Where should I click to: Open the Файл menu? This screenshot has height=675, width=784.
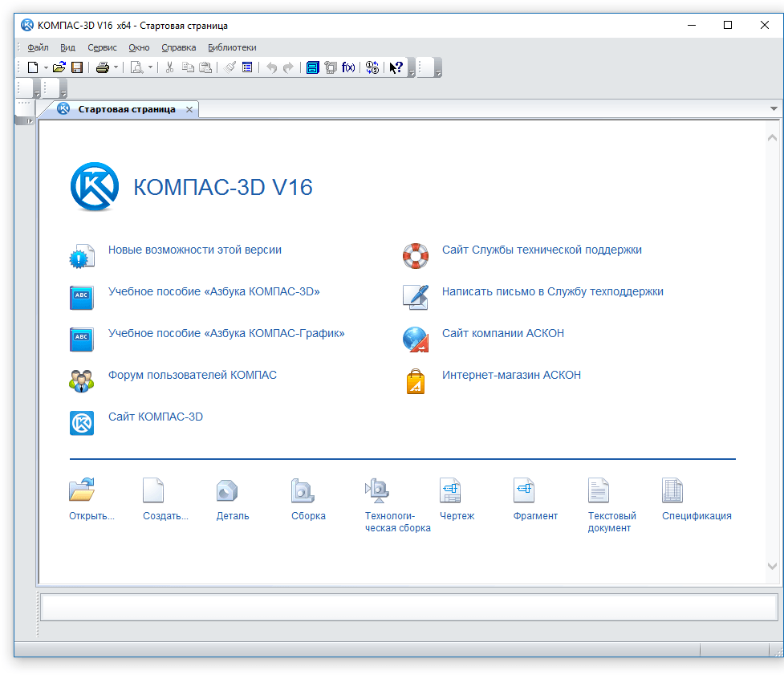(38, 47)
